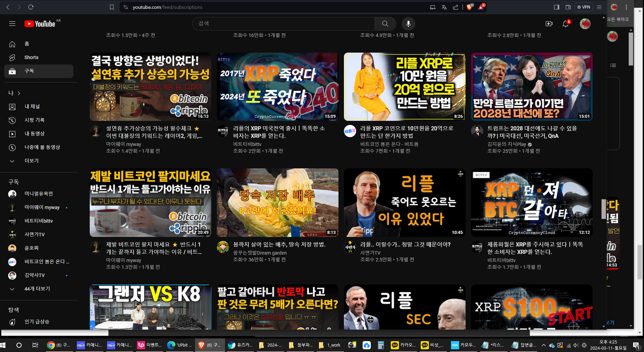Viewport: 644px width, 352px height.
Task: Start voice search with microphone icon
Action: [x=408, y=24]
